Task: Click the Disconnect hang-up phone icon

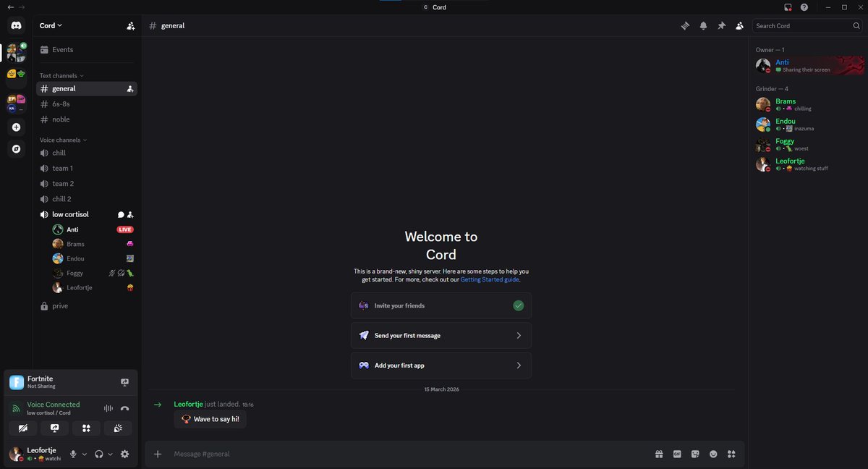Action: (x=125, y=408)
